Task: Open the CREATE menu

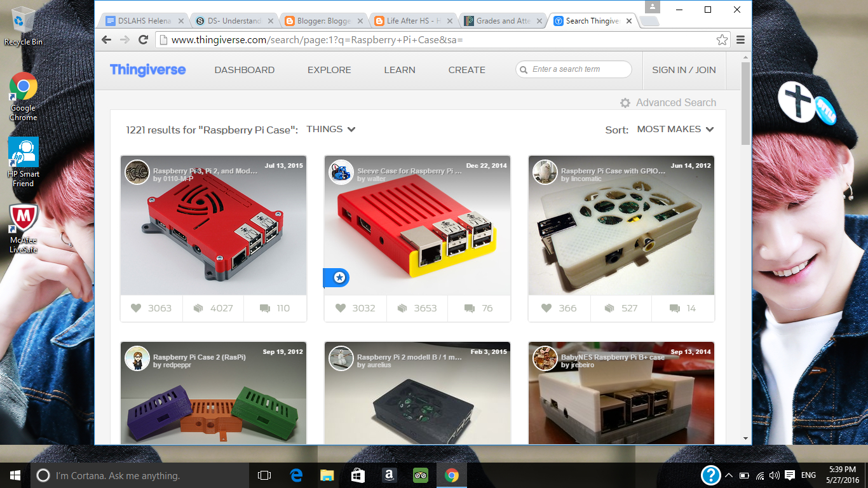Action: [467, 70]
